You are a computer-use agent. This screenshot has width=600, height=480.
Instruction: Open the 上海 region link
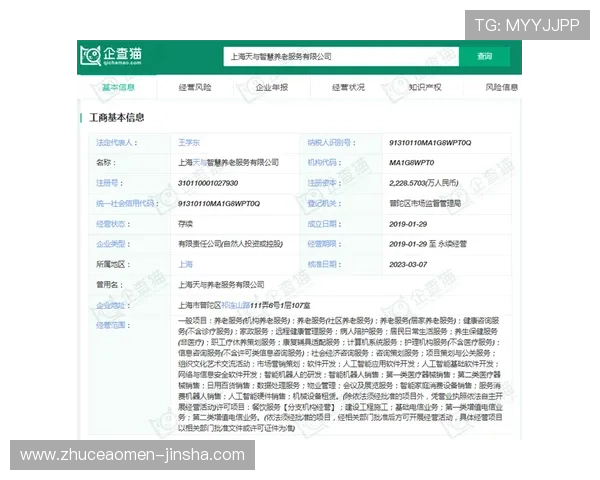[185, 264]
